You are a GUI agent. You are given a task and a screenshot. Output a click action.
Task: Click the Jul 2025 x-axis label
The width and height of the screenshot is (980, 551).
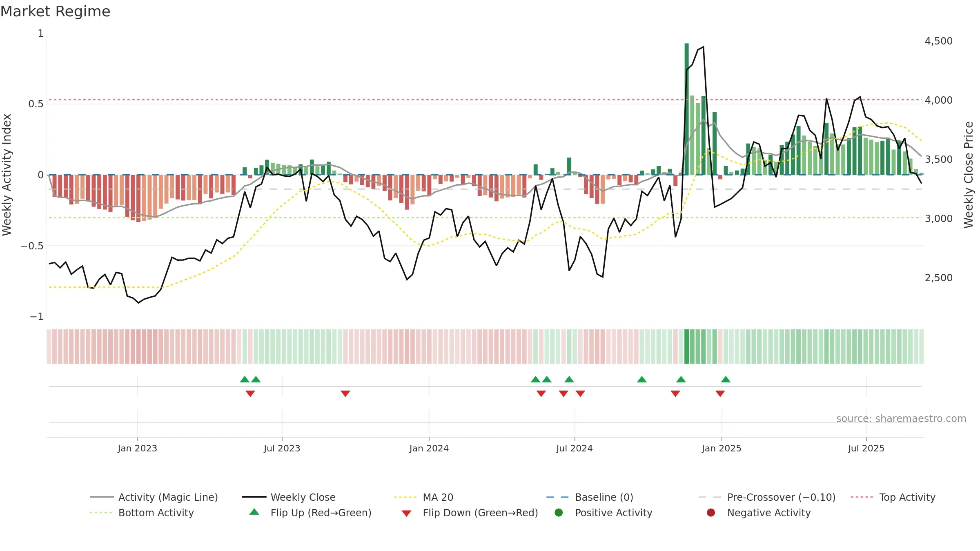click(x=866, y=448)
